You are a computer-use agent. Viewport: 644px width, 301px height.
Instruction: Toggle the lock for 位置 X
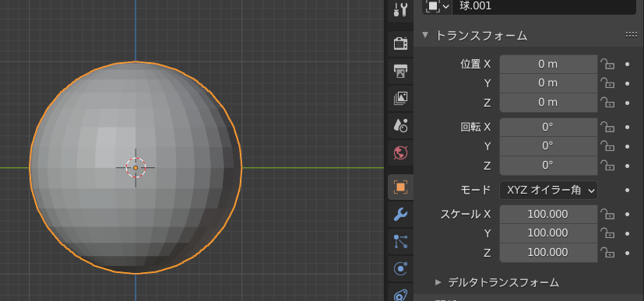pyautogui.click(x=607, y=64)
